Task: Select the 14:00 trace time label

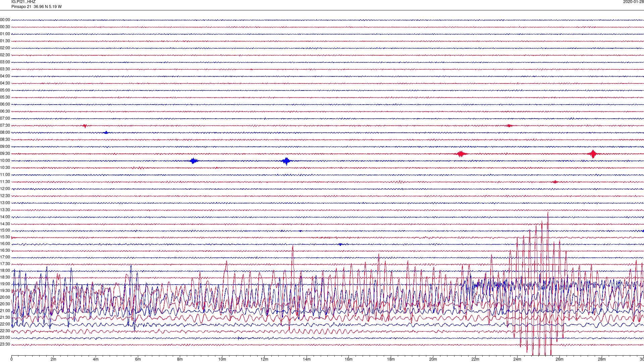Action: point(5,217)
